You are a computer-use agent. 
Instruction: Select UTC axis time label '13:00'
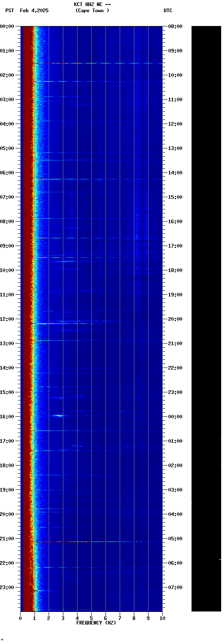(x=175, y=148)
